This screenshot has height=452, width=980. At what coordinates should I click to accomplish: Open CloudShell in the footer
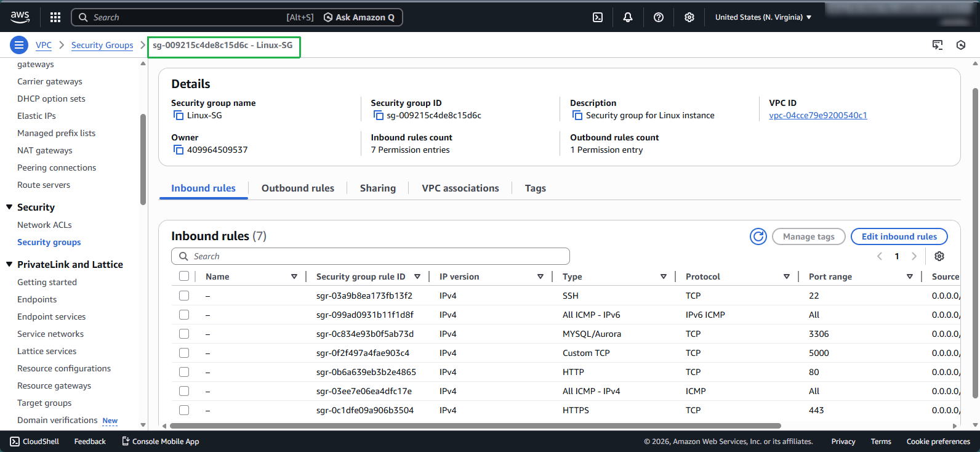point(34,442)
